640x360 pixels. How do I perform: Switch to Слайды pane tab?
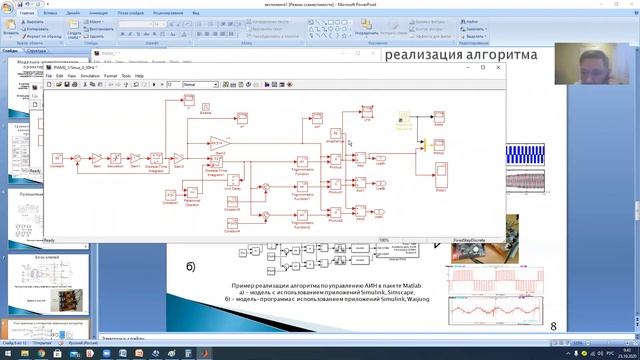10,51
